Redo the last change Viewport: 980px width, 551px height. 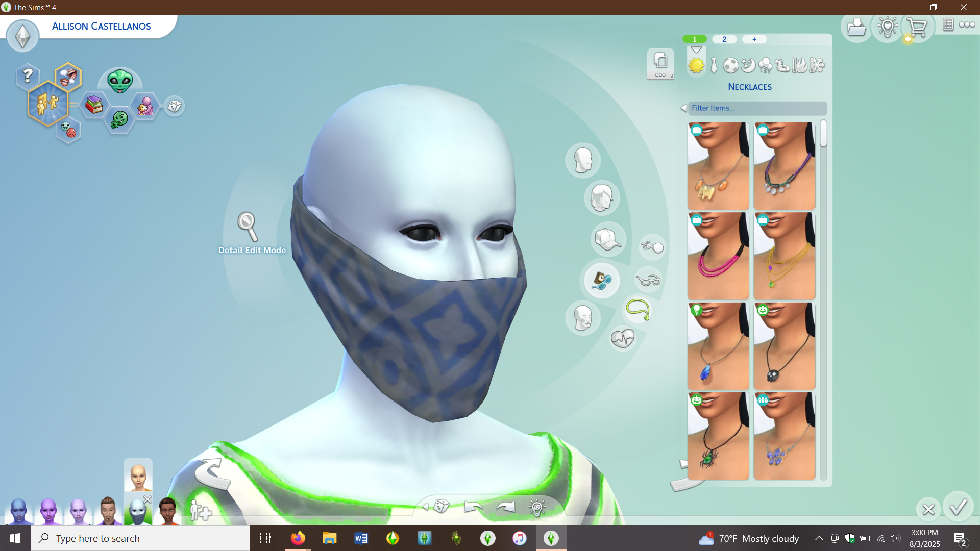coord(506,507)
